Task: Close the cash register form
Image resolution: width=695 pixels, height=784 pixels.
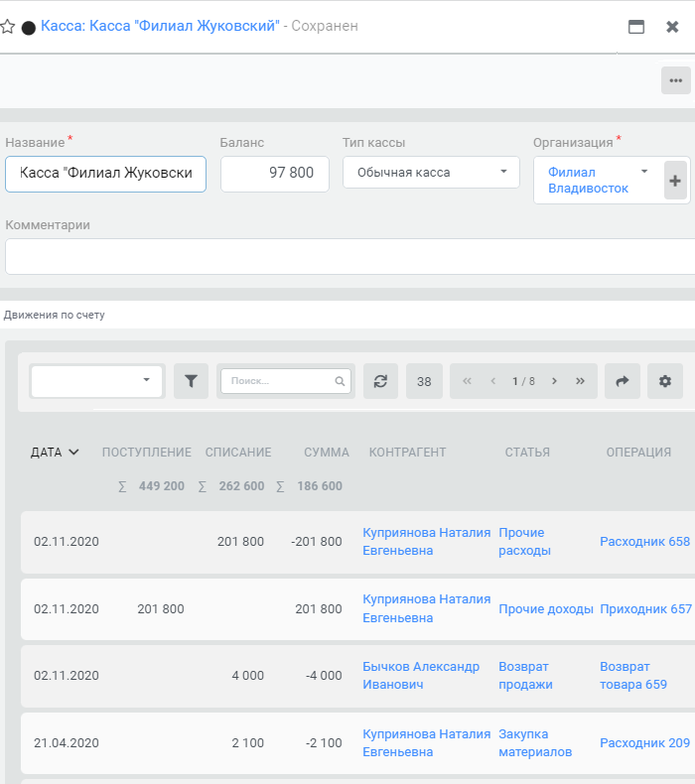Action: tap(672, 27)
